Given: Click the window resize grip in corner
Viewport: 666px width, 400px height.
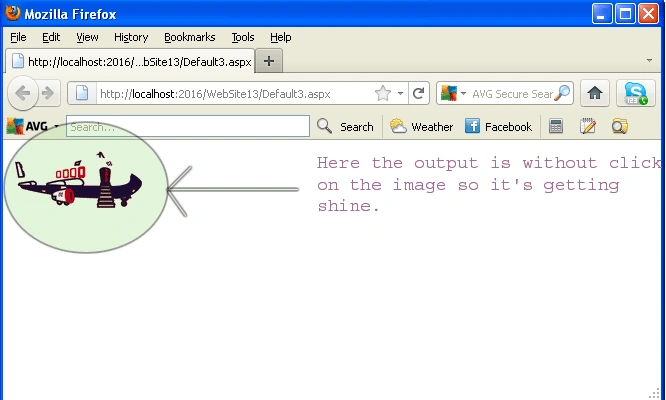Looking at the screenshot, I should click(x=656, y=394).
